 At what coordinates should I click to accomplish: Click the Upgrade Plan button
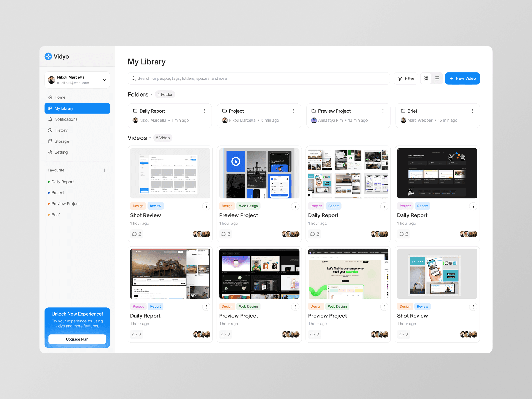pos(77,339)
